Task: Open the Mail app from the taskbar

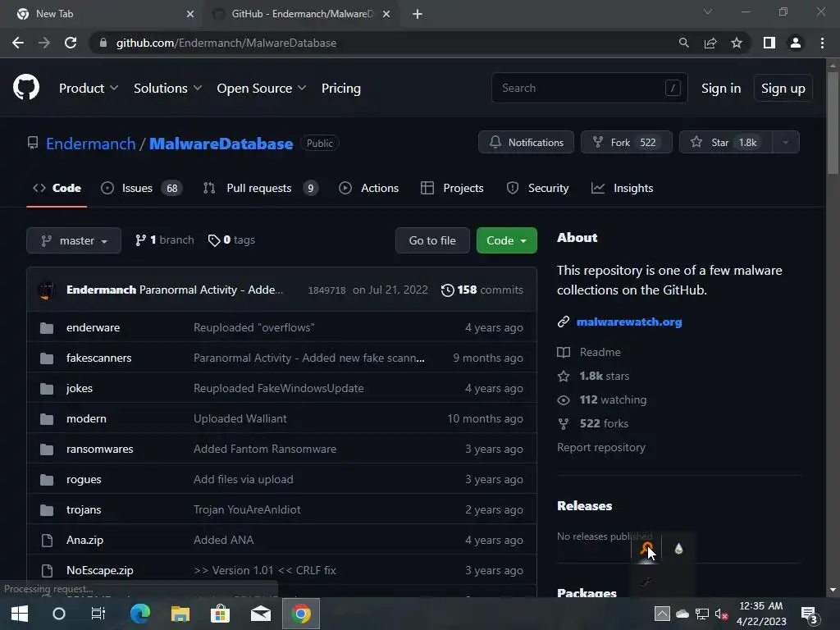Action: 261,614
